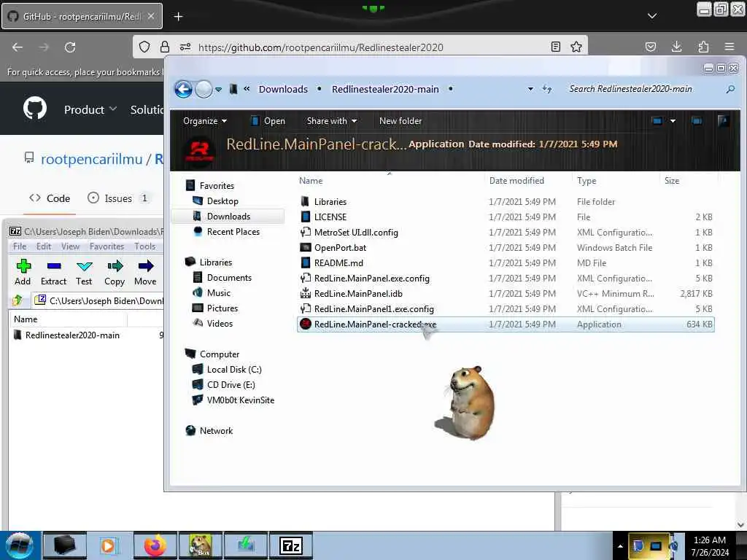Click the Explorer Forward arrow button

[x=204, y=89]
